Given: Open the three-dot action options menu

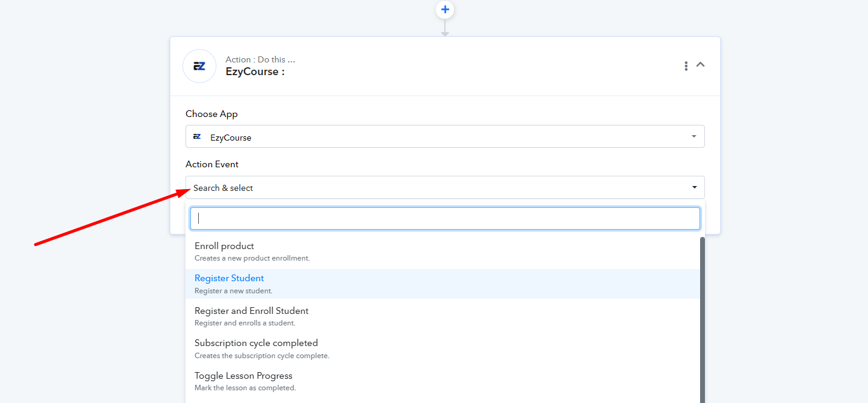Looking at the screenshot, I should point(686,65).
